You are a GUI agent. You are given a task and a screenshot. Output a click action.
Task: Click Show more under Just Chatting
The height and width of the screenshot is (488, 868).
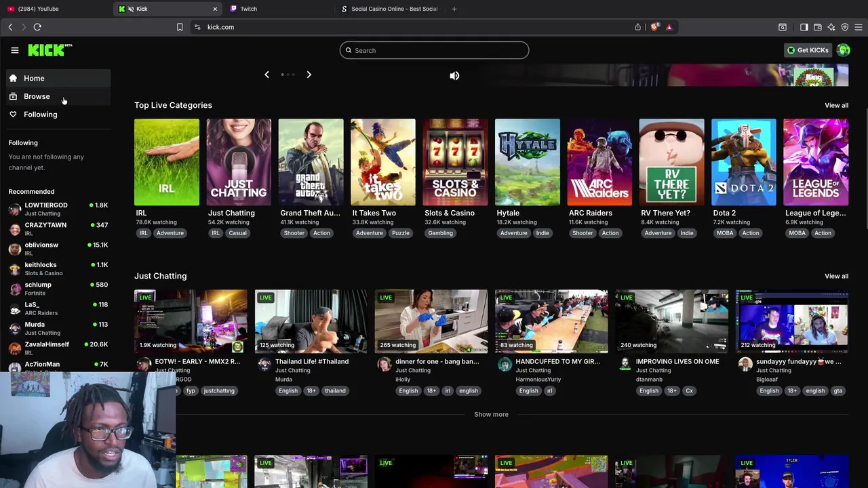pyautogui.click(x=491, y=414)
